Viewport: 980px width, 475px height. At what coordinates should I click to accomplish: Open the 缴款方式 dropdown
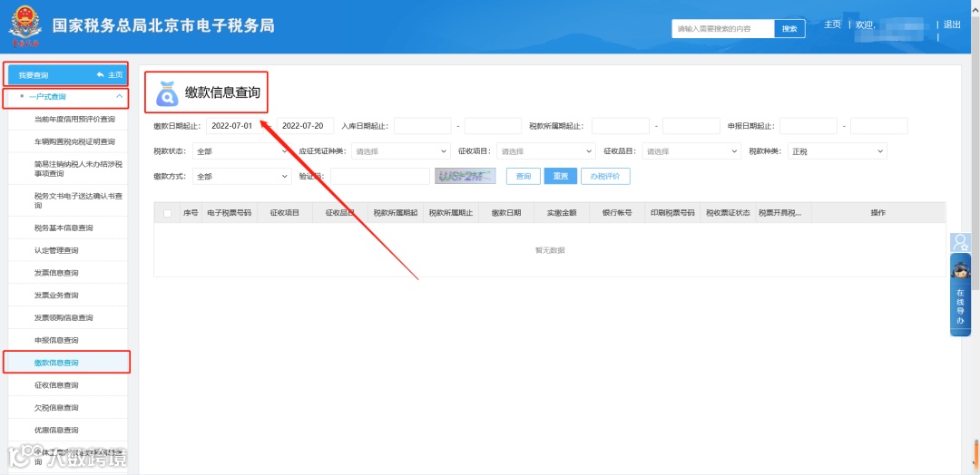coord(241,177)
